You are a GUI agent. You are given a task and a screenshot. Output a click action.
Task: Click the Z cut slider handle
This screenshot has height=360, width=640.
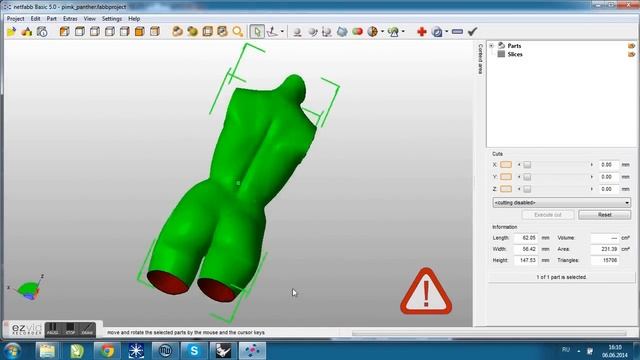[527, 189]
